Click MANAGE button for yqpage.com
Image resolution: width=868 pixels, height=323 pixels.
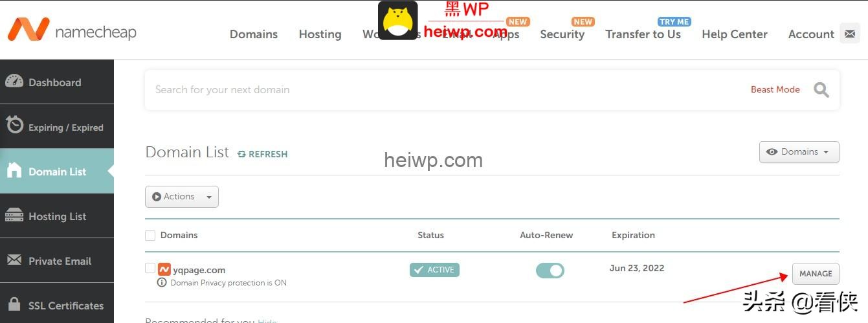(x=816, y=274)
